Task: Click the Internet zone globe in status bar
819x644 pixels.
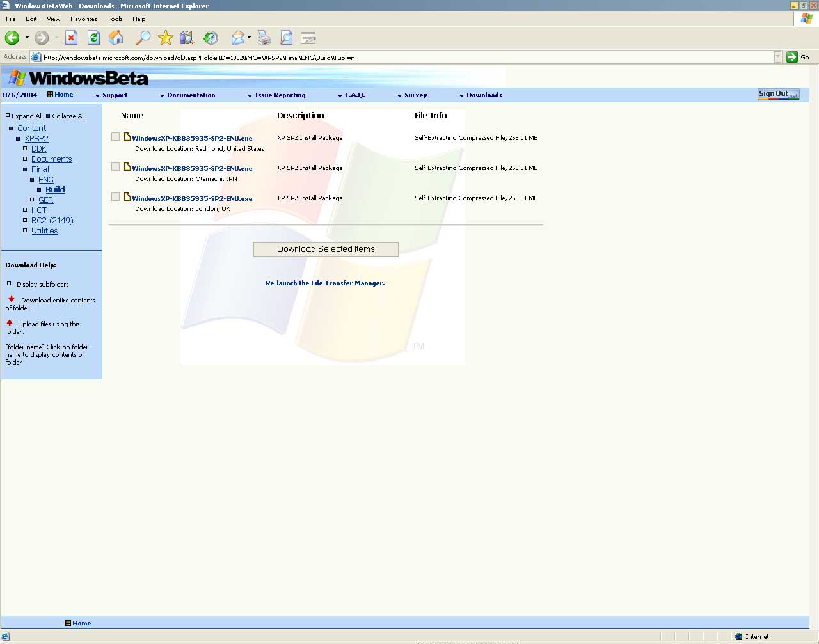Action: 739,636
